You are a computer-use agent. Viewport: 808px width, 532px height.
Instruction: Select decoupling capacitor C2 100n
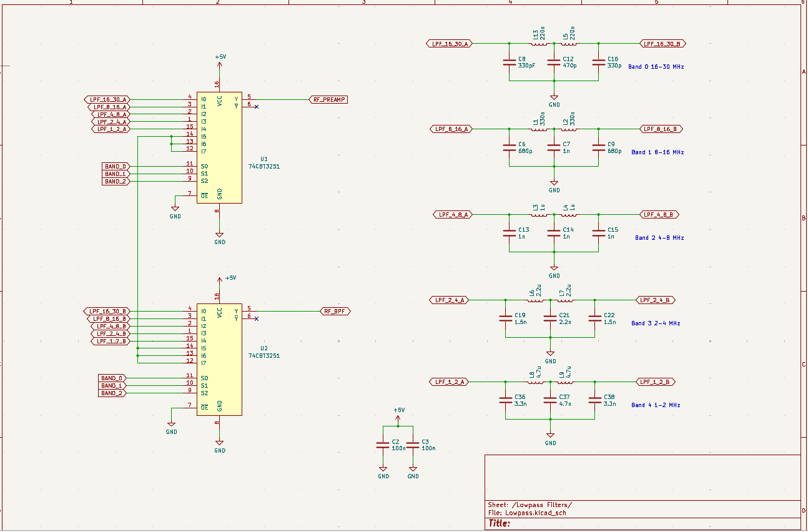[383, 445]
